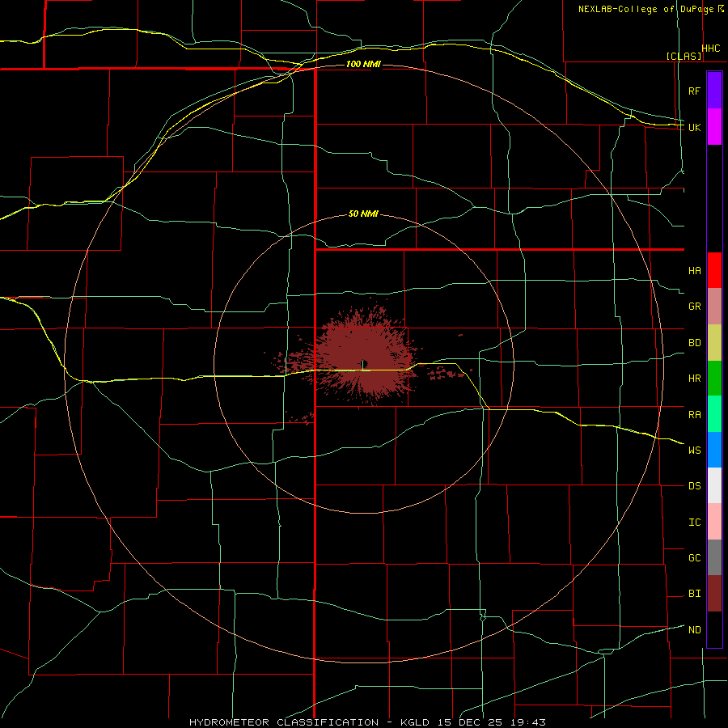Screen dimensions: 728x728
Task: Click the 'UK' legend label
Action: 695,127
